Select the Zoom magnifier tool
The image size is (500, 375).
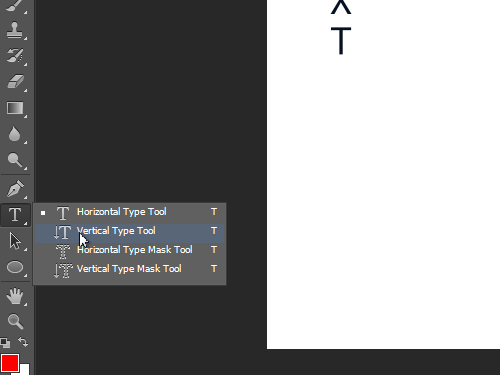pos(15,321)
